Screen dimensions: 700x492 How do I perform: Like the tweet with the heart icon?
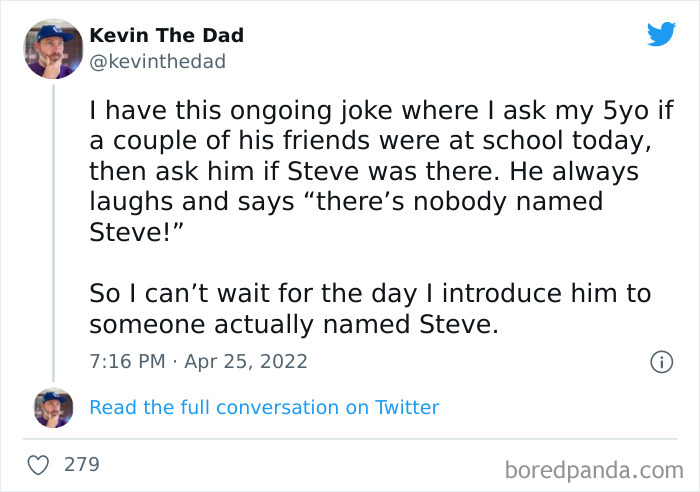39,465
